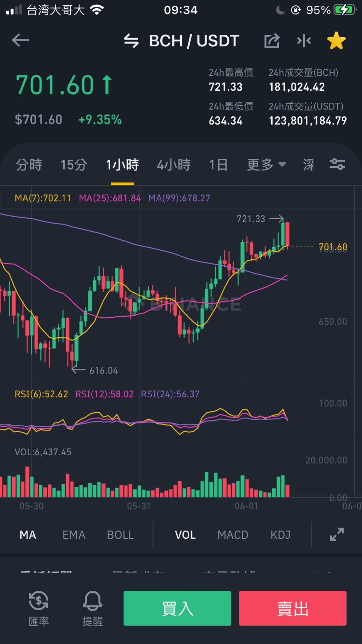This screenshot has width=362, height=644.
Task: Open the share icon
Action: point(272,41)
